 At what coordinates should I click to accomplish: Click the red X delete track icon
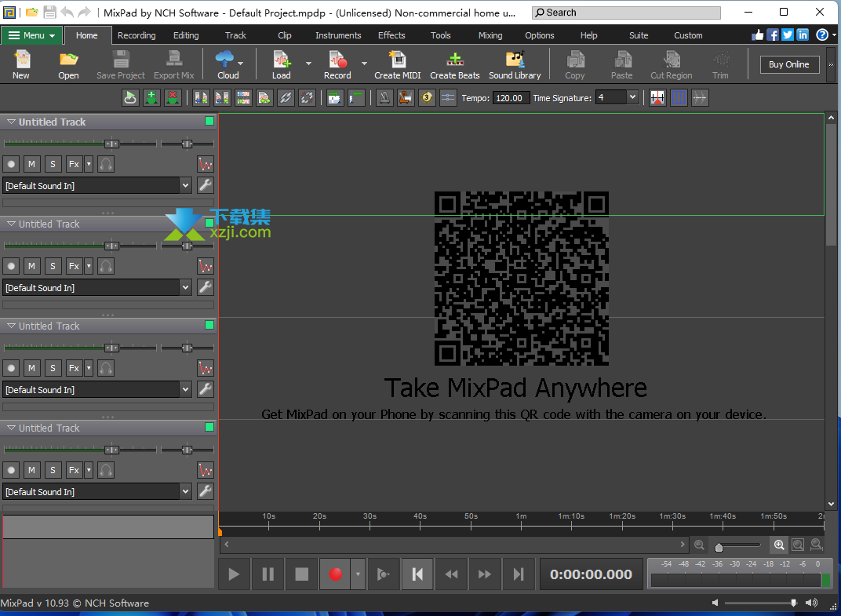pos(173,97)
